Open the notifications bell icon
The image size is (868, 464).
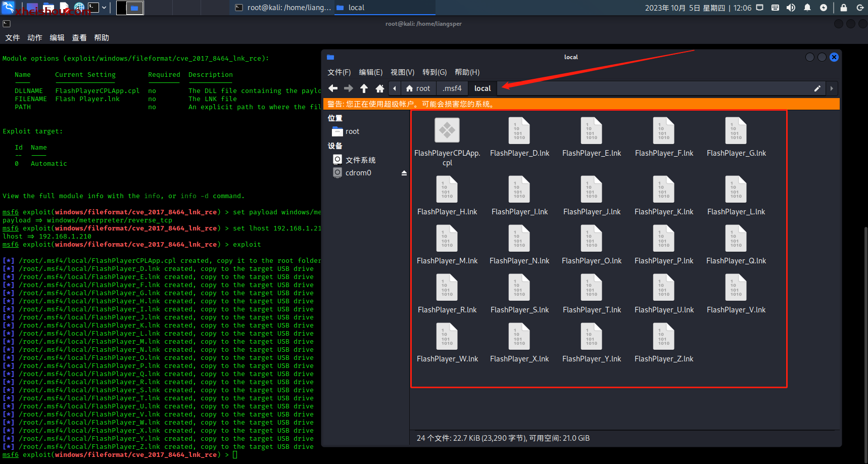coord(807,8)
